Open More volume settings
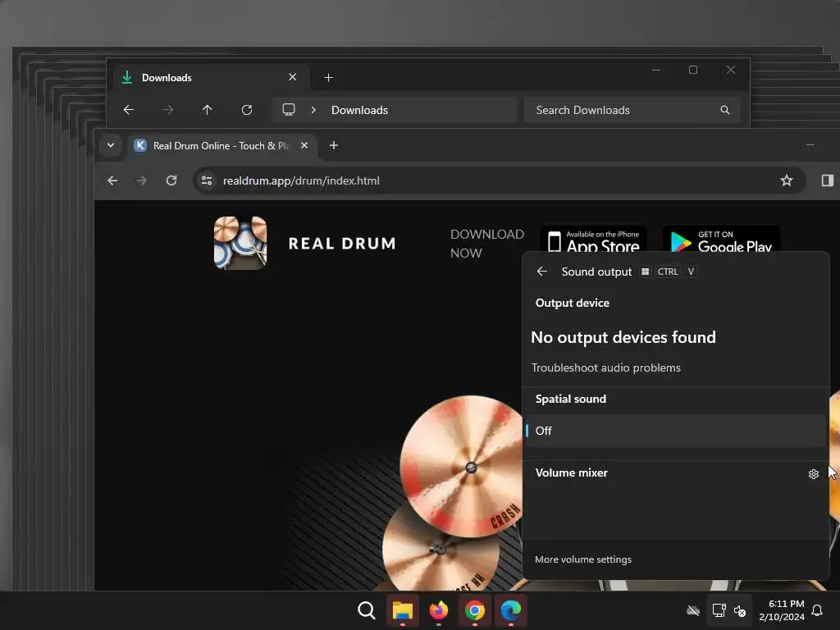 (583, 559)
